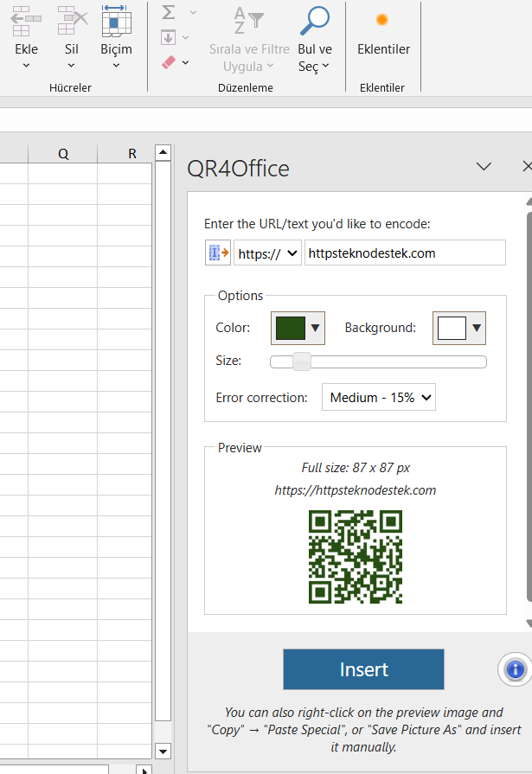Click the Sırala ve Filtre Uygula icon

coord(248,21)
